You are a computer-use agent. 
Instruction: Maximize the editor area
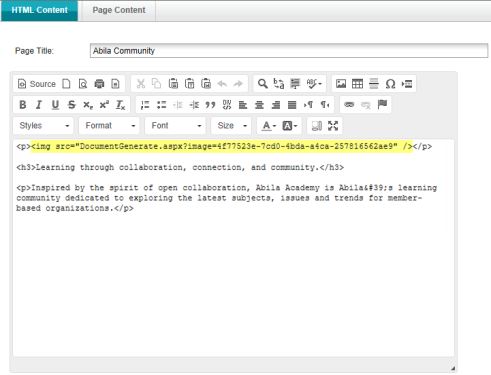(x=333, y=126)
